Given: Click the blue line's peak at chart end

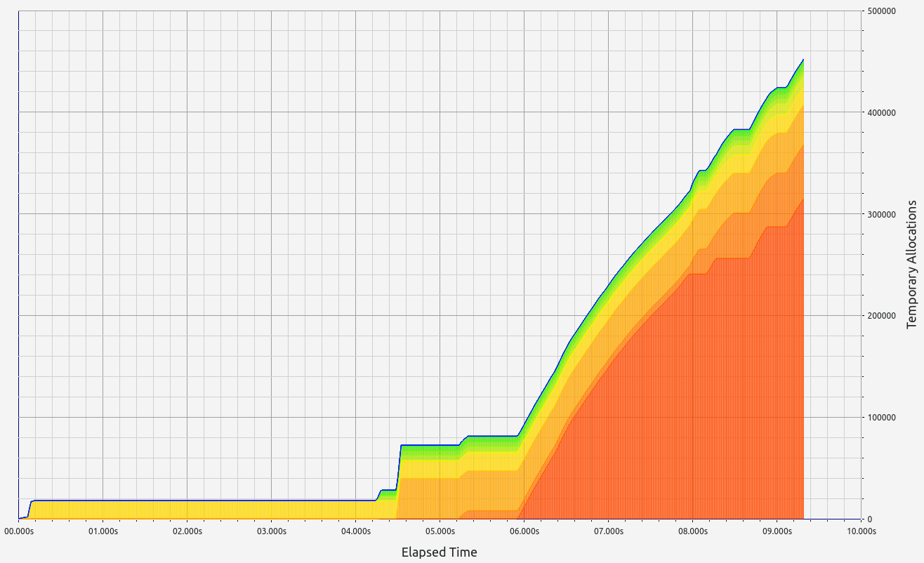Looking at the screenshot, I should click(803, 60).
